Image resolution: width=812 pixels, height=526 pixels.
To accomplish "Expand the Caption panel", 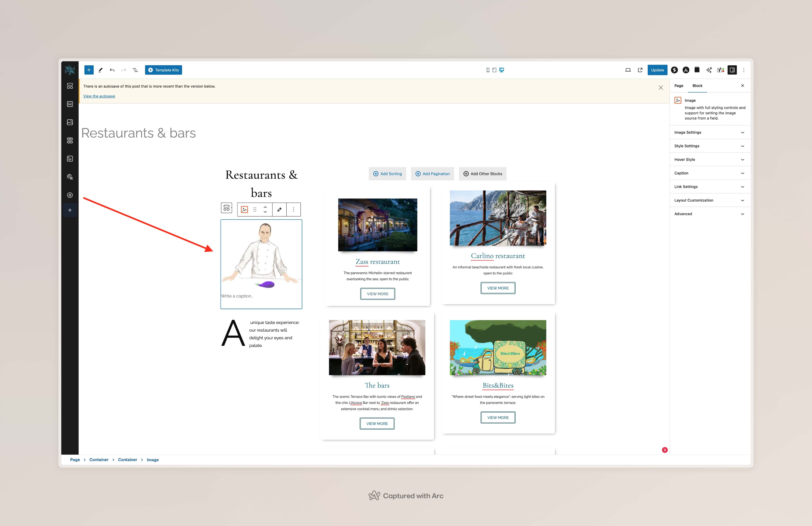I will pos(710,173).
